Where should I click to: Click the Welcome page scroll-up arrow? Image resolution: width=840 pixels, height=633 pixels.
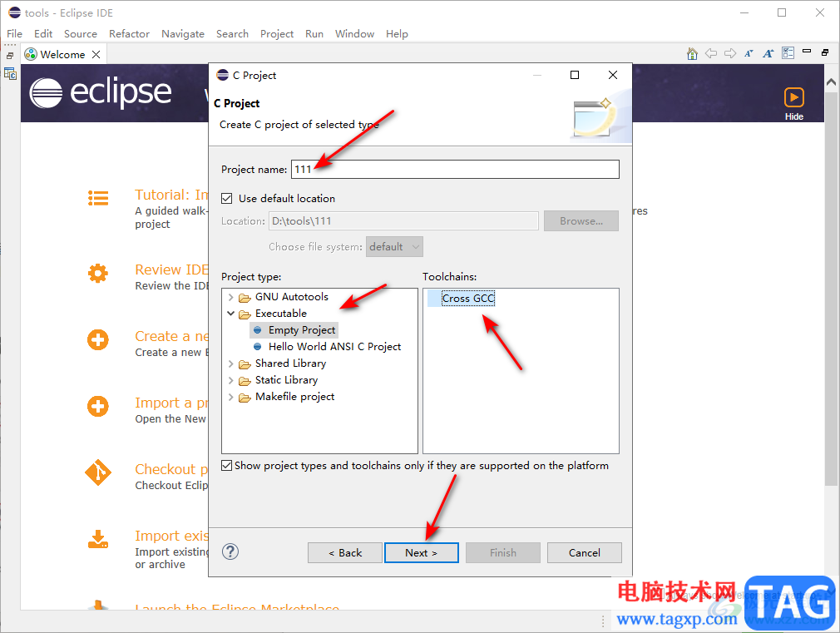831,82
